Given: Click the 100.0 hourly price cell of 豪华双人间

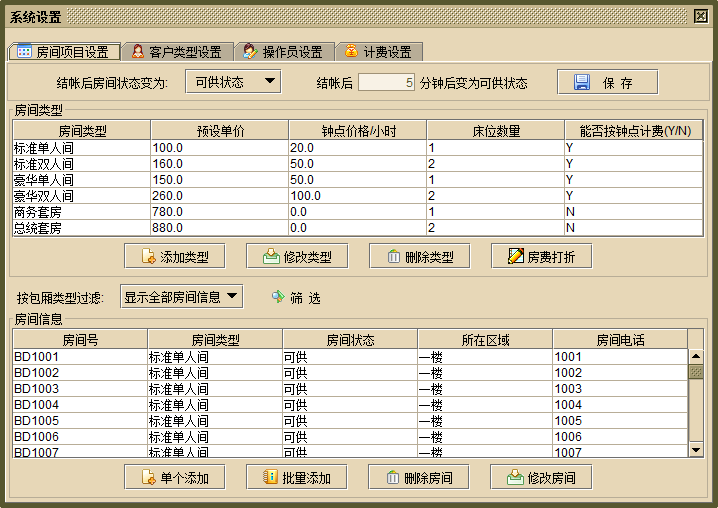Looking at the screenshot, I should pyautogui.click(x=358, y=196).
